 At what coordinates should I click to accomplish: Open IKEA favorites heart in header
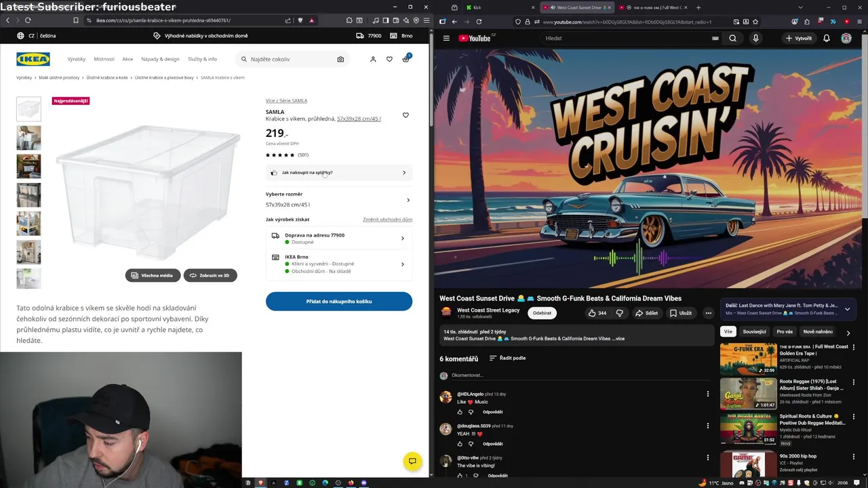click(389, 59)
